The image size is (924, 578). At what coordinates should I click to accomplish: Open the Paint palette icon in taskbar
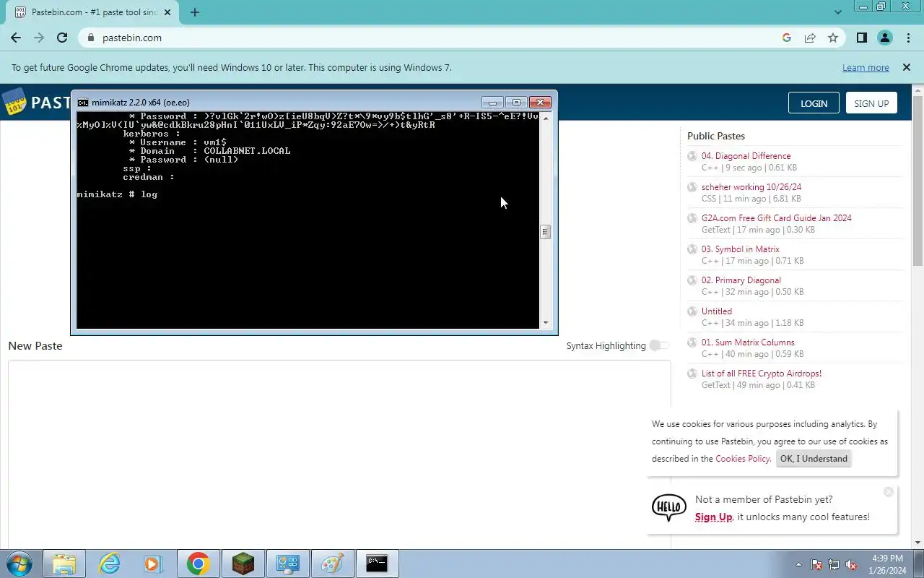click(332, 564)
